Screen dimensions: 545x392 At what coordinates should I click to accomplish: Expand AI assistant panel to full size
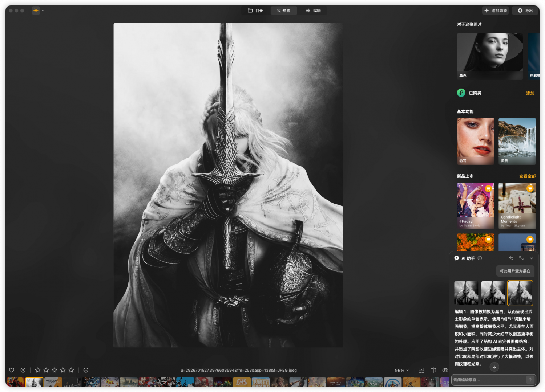521,258
